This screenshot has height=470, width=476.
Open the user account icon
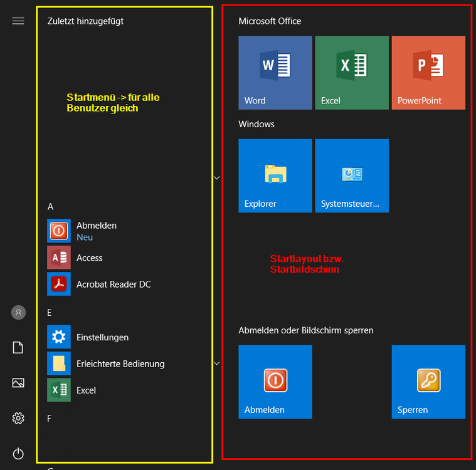[18, 312]
